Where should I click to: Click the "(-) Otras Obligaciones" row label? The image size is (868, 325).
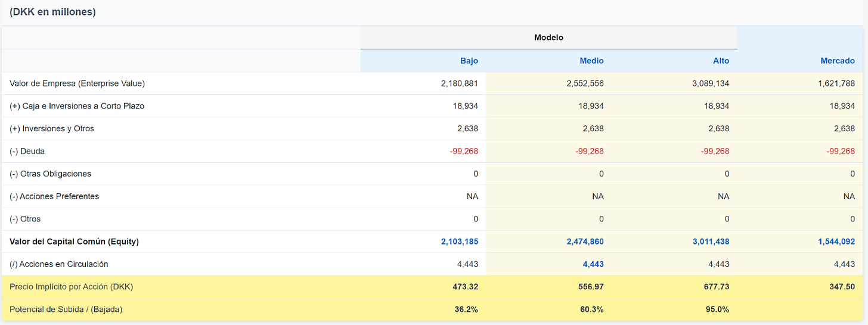(50, 174)
